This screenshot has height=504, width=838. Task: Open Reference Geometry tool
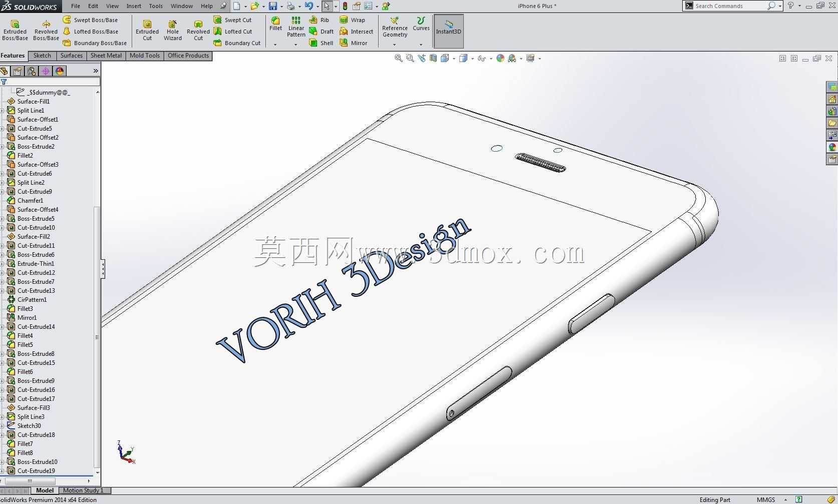click(395, 27)
